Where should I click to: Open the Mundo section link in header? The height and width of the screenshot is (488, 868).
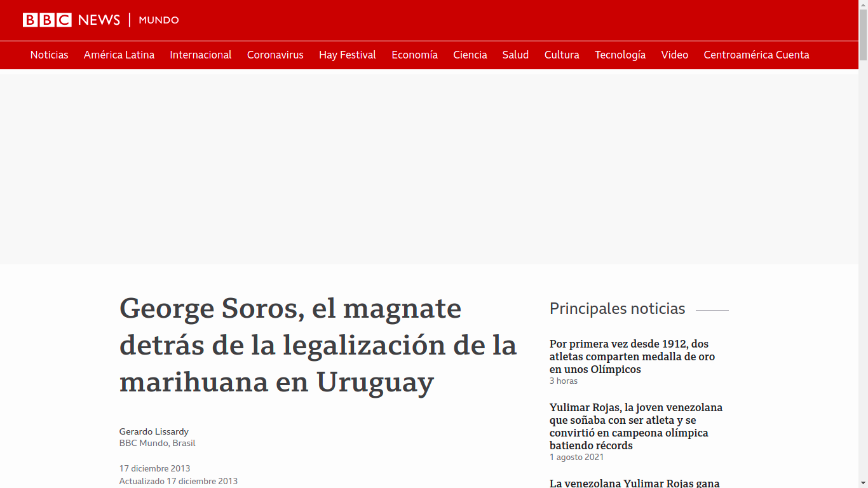click(159, 20)
